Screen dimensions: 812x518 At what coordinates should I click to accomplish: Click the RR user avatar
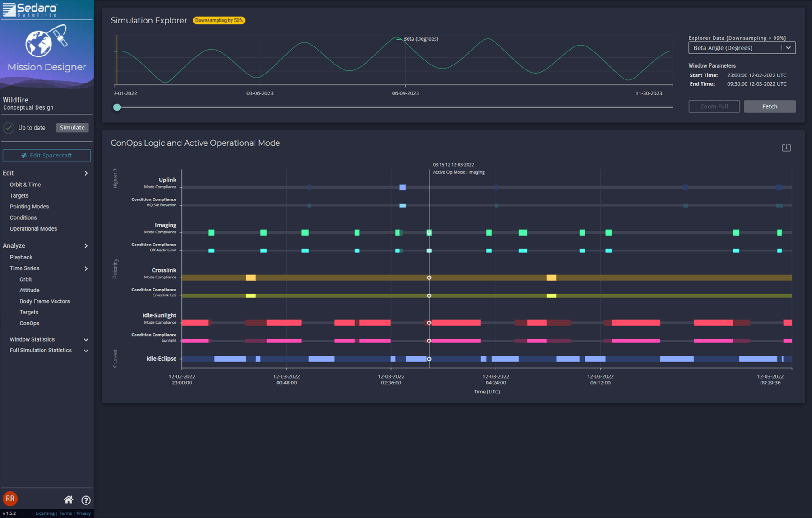[10, 499]
